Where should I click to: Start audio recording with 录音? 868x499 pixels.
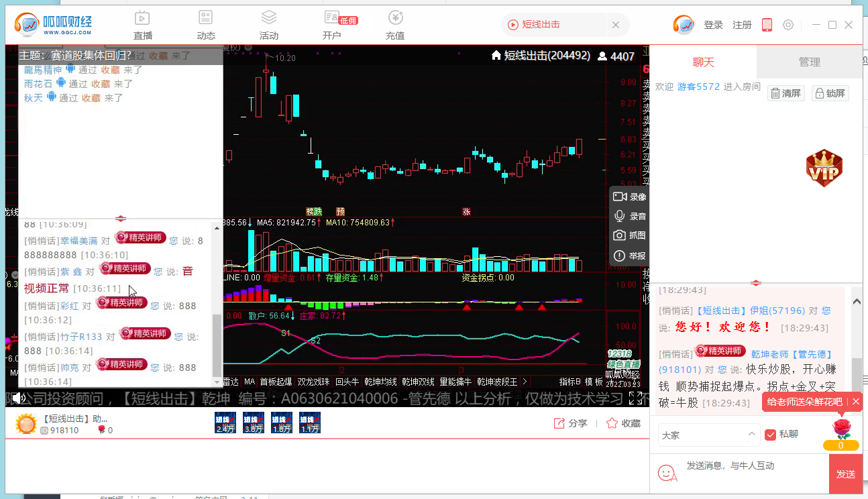click(629, 217)
